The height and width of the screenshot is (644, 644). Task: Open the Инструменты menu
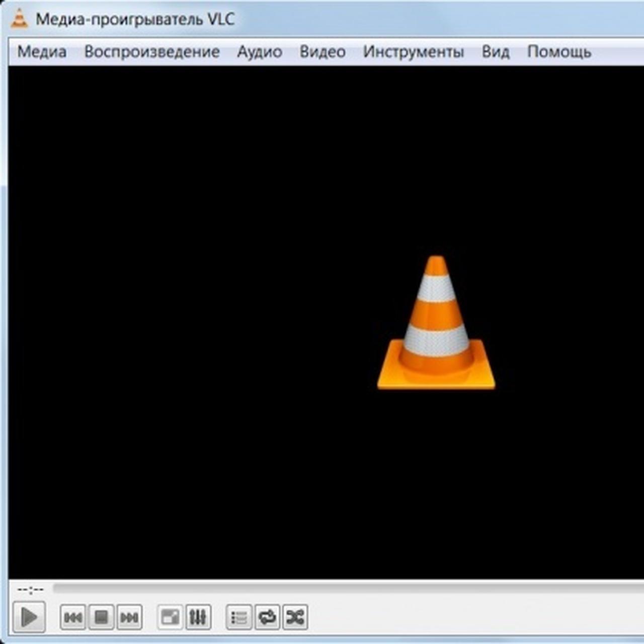click(414, 52)
